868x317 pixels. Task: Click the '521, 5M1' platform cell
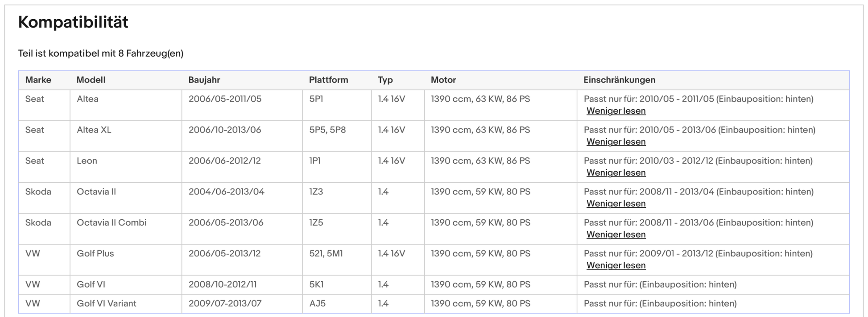(x=326, y=254)
